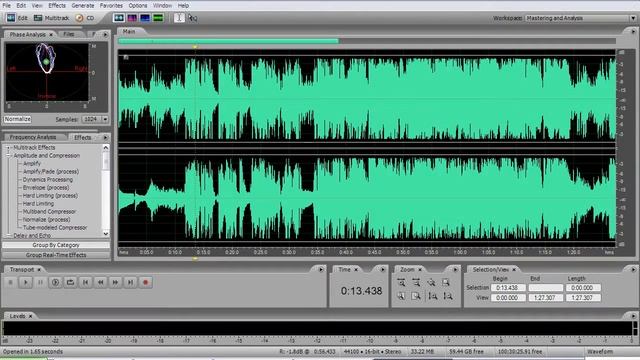Click Group Real-Time Effects button
Screen dimensions: 640x360
pos(56,255)
